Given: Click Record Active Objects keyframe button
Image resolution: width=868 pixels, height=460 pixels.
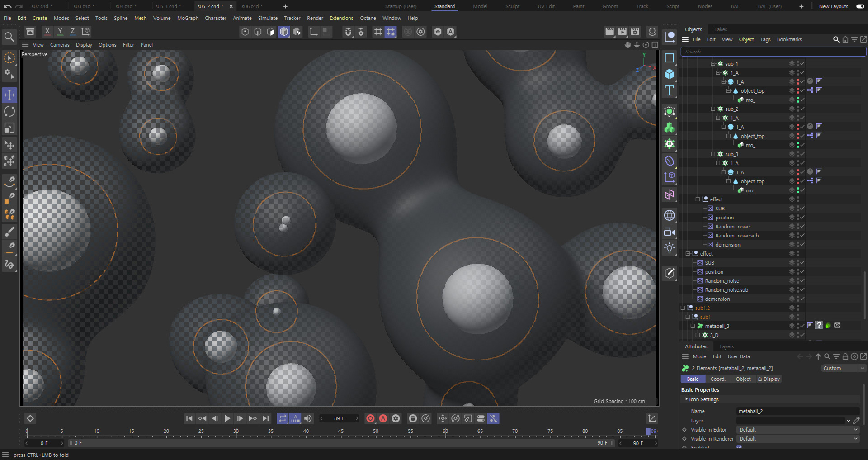Looking at the screenshot, I should pyautogui.click(x=370, y=418).
